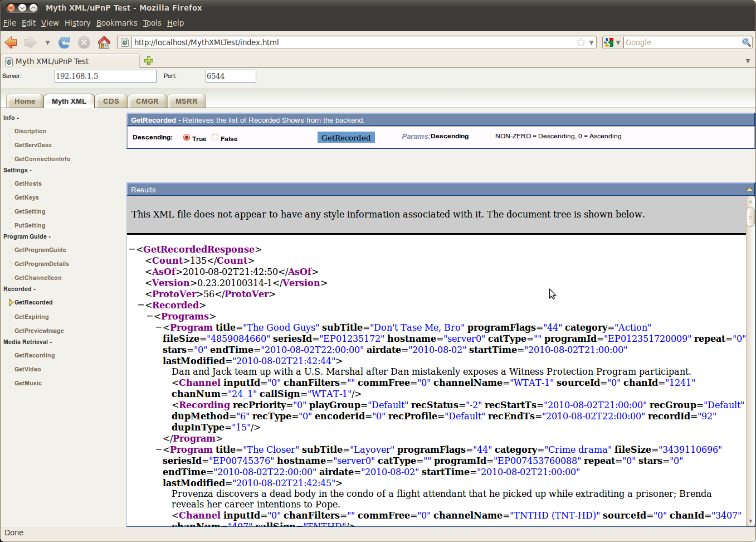Screen dimensions: 756x542
Task: Collapse The Closer Program node
Action: point(159,450)
